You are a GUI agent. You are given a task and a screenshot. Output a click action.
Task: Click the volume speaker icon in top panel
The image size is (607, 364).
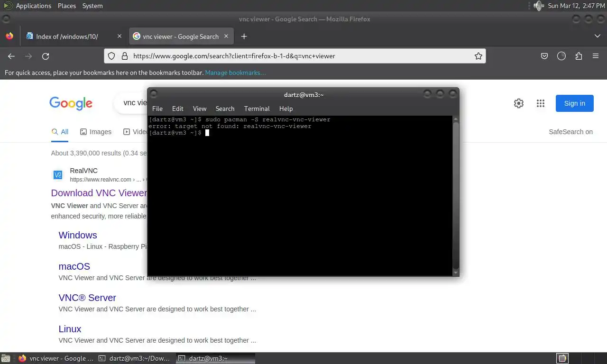pos(538,6)
